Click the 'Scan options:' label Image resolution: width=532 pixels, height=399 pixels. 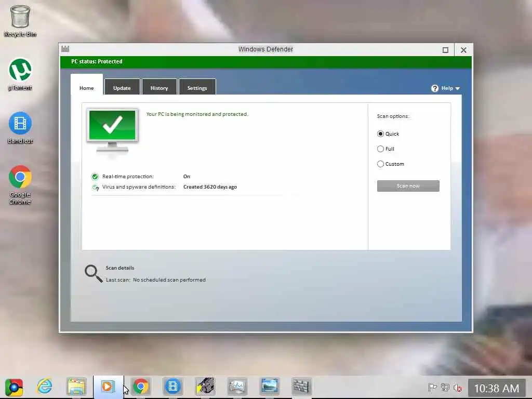point(393,116)
